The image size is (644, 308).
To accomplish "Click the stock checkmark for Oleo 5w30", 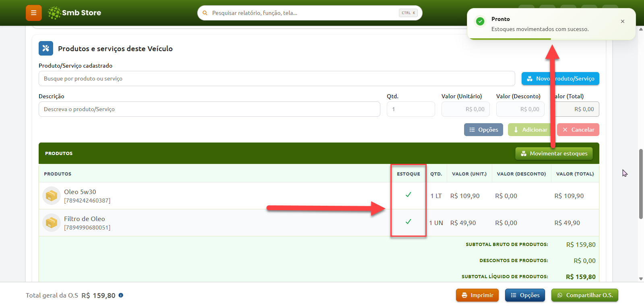I will [408, 195].
